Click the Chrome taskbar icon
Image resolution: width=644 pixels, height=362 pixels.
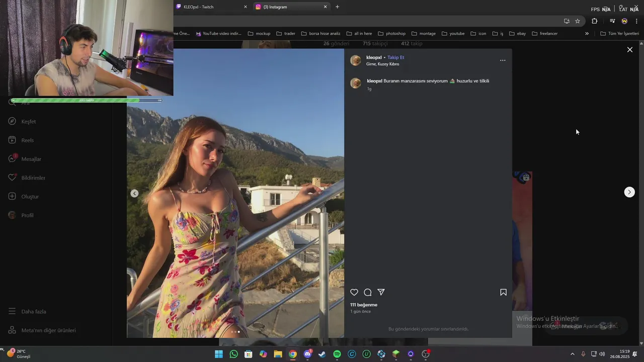(292, 354)
